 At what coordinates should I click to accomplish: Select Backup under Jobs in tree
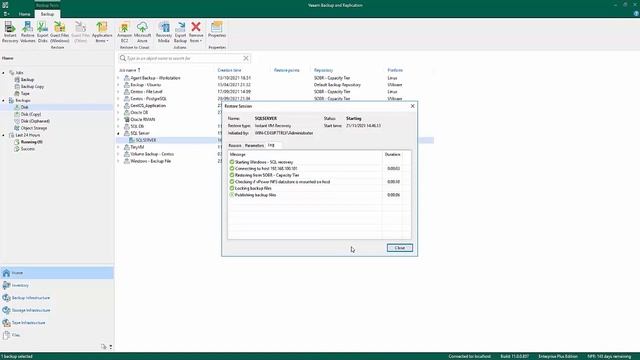coord(27,80)
